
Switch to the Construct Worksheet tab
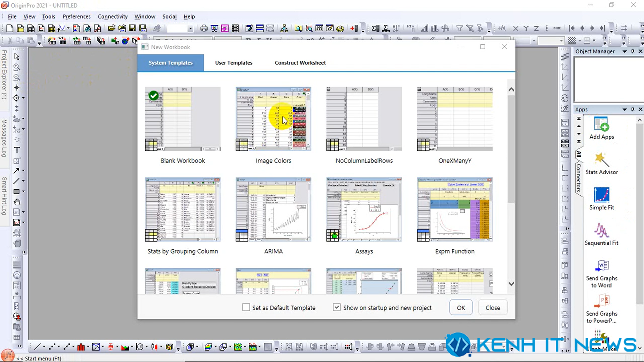[300, 63]
